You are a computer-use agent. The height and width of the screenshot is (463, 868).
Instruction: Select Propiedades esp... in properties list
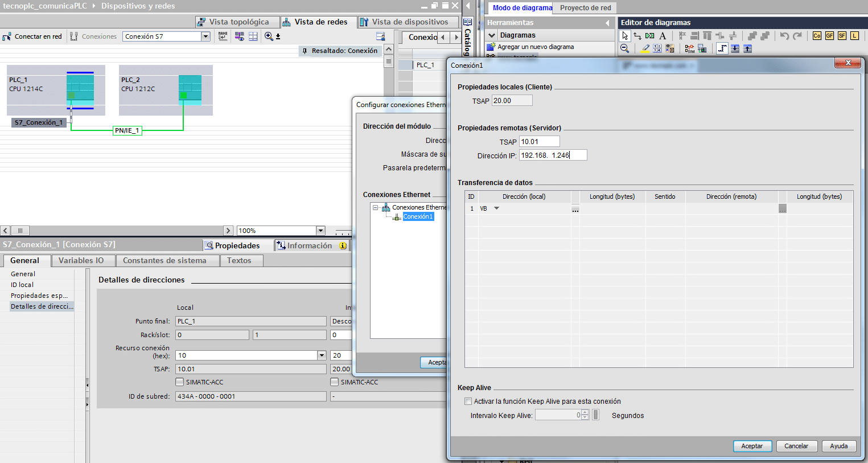(39, 296)
